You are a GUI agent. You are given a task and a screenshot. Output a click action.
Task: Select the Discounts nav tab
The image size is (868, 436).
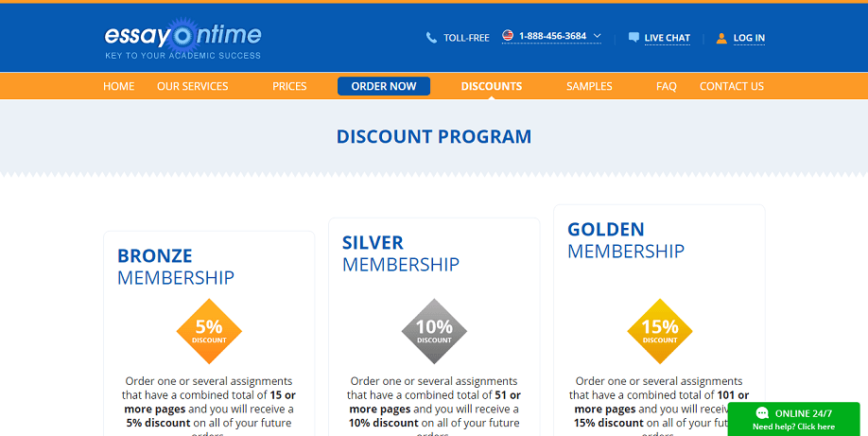click(492, 86)
